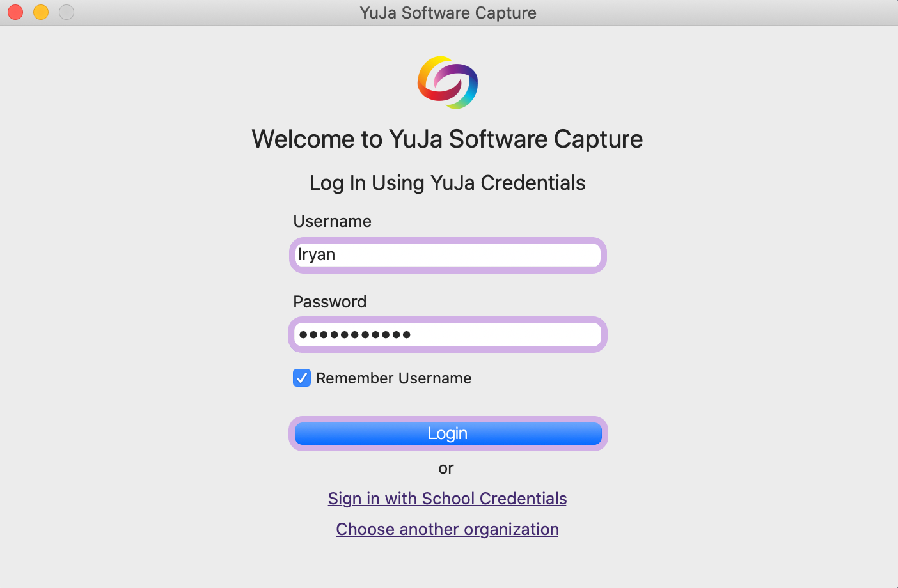The image size is (898, 588).
Task: Click the masked password dots
Action: click(x=355, y=334)
